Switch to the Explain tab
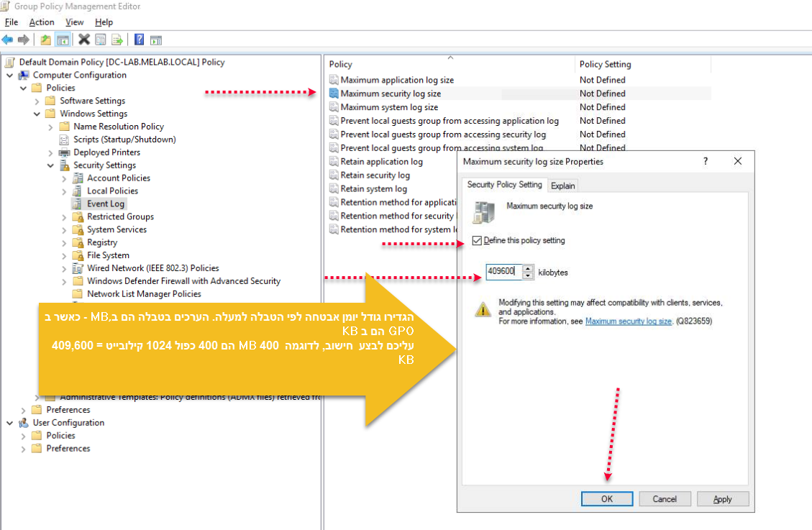 (562, 186)
